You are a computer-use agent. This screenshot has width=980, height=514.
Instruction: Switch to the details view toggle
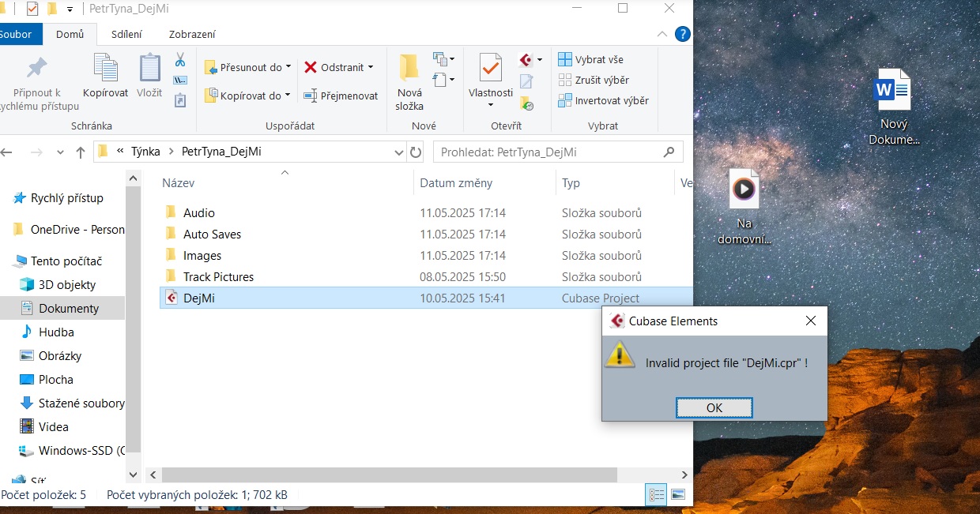coord(656,495)
